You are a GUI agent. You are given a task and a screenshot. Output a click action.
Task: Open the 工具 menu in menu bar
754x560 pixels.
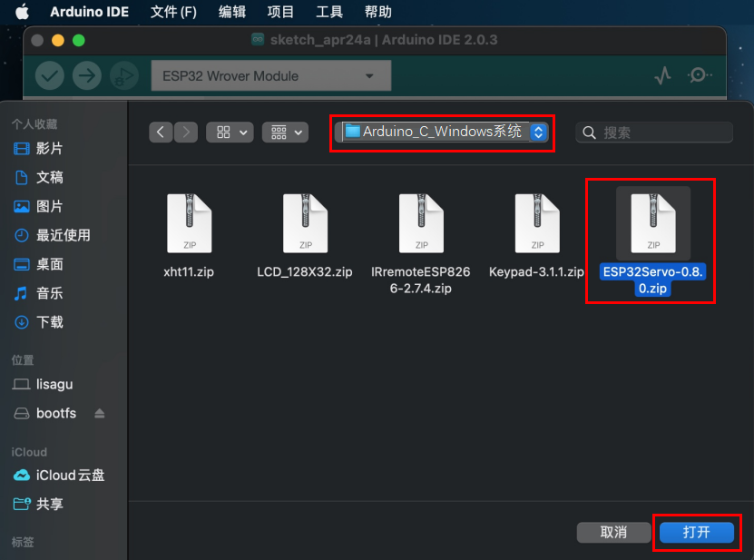click(329, 13)
